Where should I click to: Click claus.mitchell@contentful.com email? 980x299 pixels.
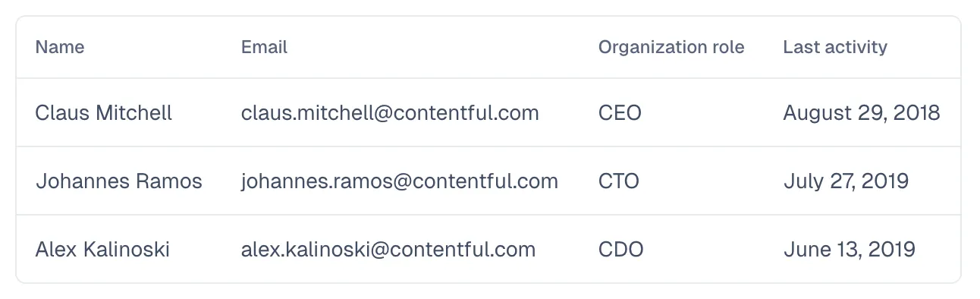click(x=390, y=113)
